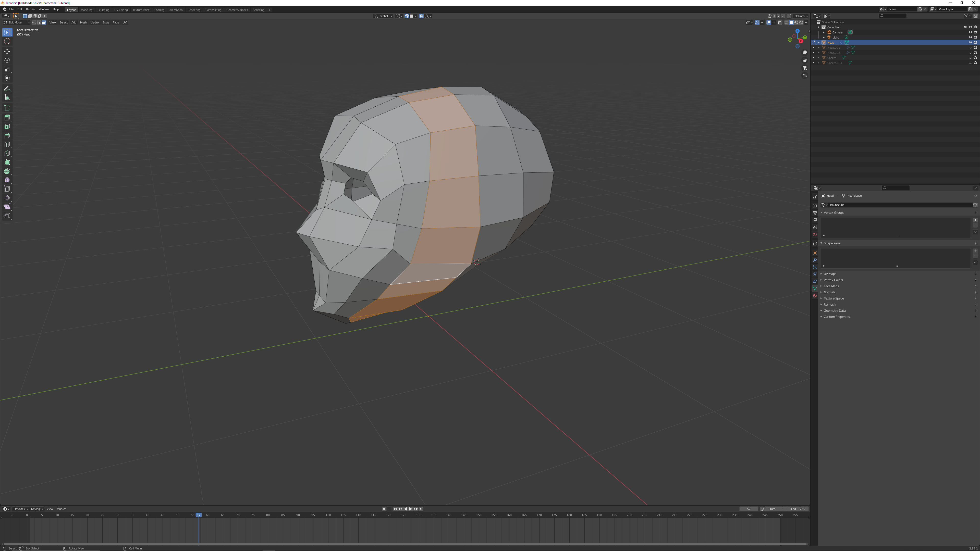This screenshot has height=551, width=980.
Task: Open the Edit Mode dropdown
Action: [x=16, y=22]
